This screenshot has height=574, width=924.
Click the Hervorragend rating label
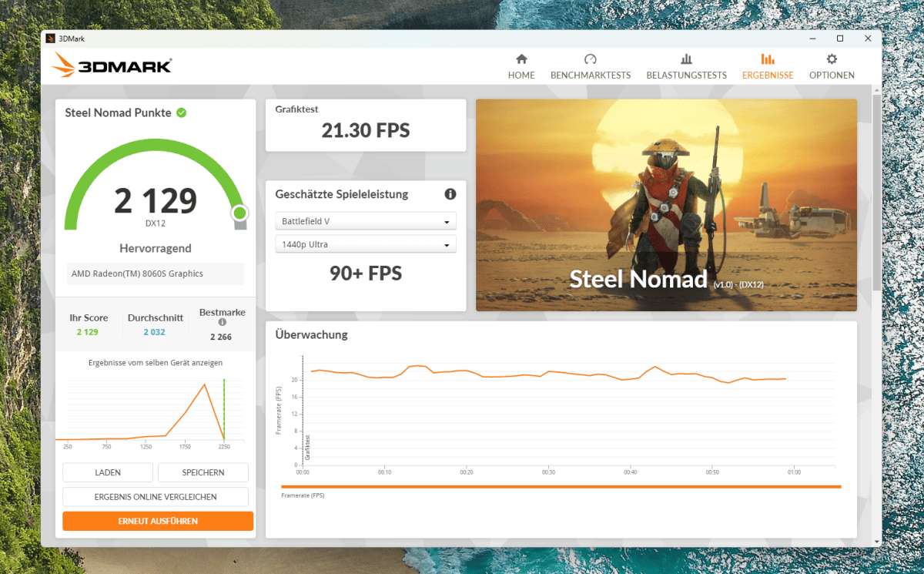tap(156, 249)
